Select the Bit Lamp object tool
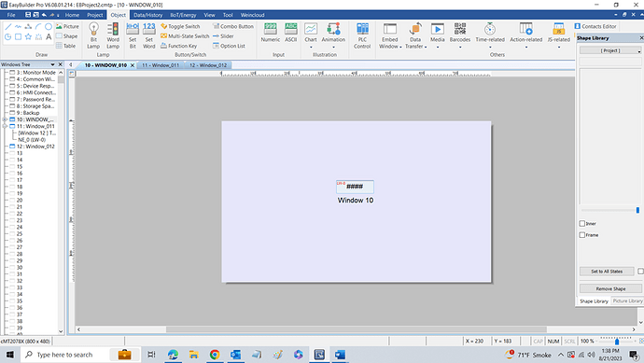The width and height of the screenshot is (644, 363). (x=93, y=35)
